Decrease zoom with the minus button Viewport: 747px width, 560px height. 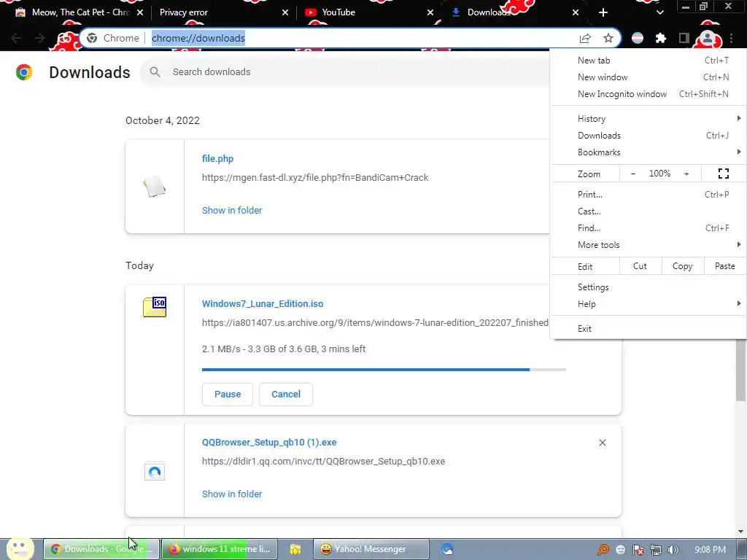click(x=633, y=174)
